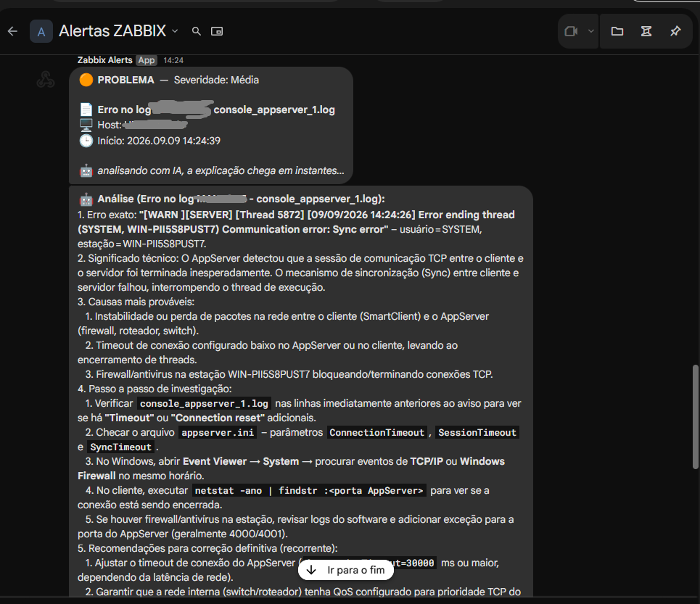700x604 pixels.
Task: Click the vertical chat scrollbar thumb
Action: click(x=695, y=417)
